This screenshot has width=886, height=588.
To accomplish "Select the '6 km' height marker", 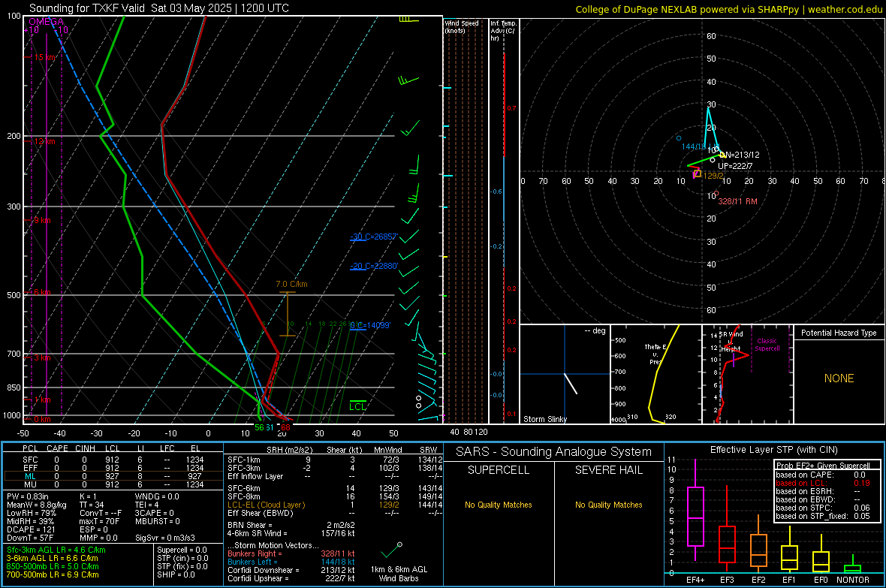I will pyautogui.click(x=42, y=292).
